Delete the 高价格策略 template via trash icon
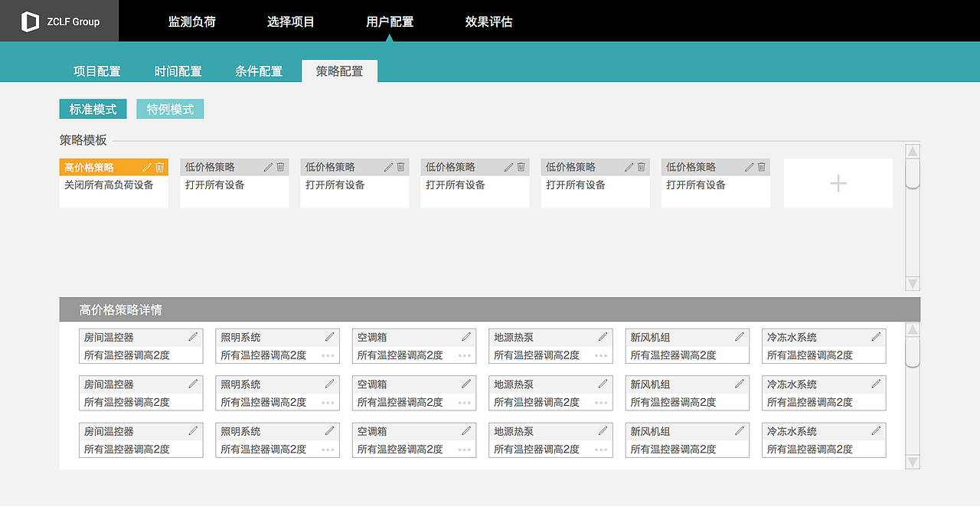 pos(160,167)
